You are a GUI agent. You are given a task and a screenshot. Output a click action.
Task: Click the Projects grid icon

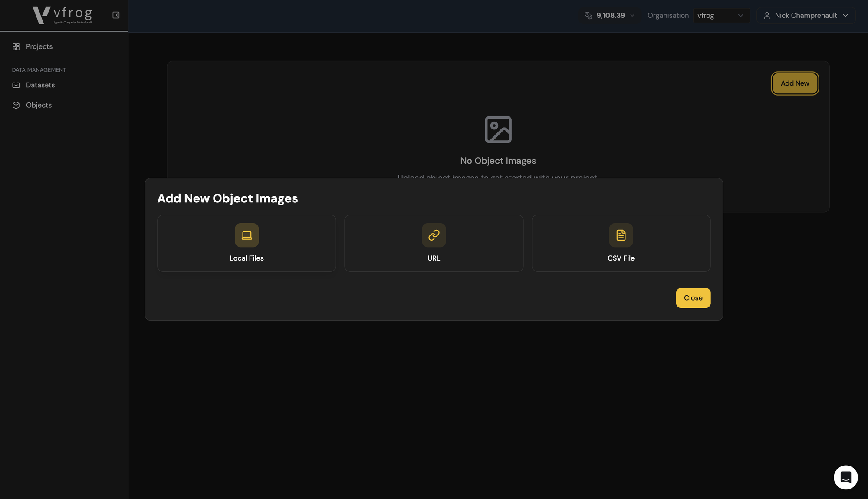pyautogui.click(x=16, y=46)
